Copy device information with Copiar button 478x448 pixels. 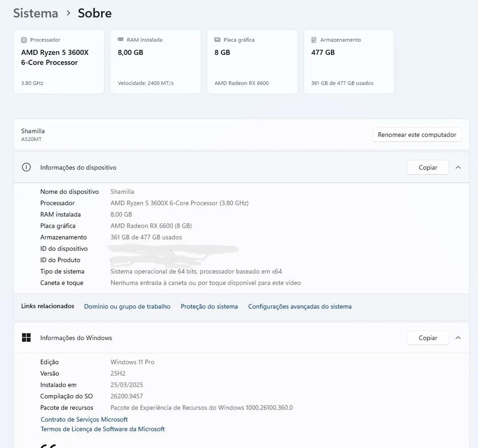pos(428,167)
